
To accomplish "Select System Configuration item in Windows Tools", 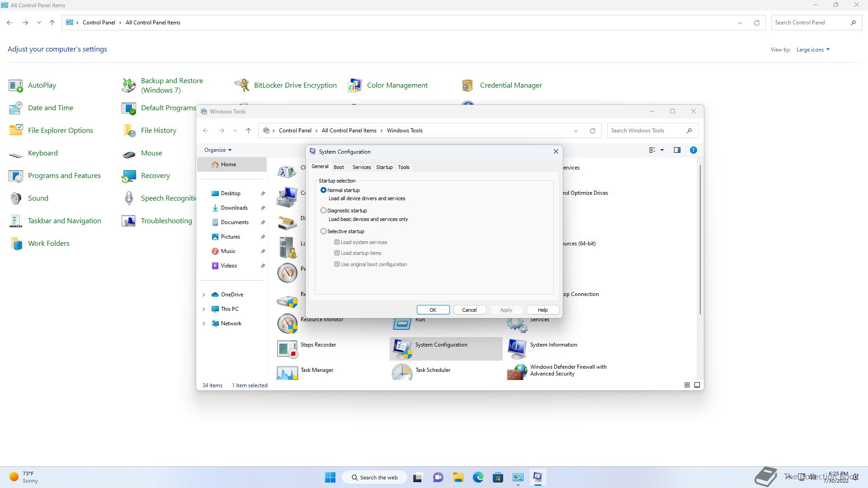I will [x=446, y=348].
